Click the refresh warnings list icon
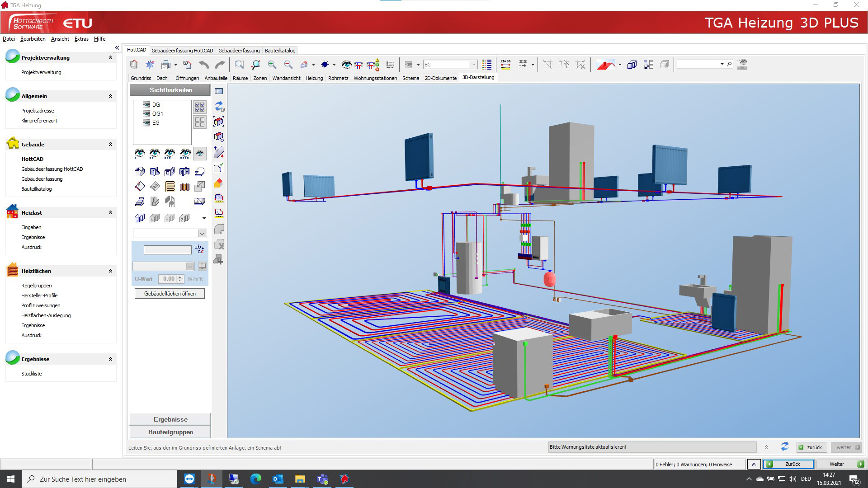Viewport: 868px width, 488px height. click(x=785, y=447)
